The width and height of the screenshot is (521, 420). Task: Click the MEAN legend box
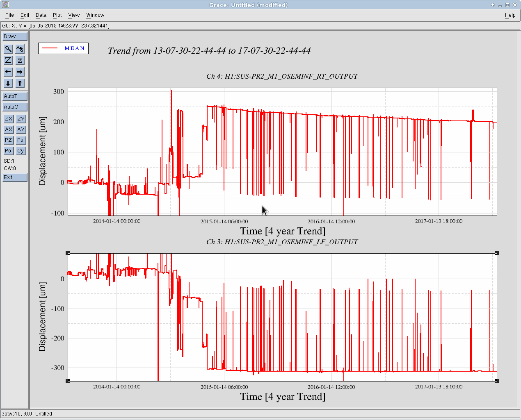coord(64,48)
